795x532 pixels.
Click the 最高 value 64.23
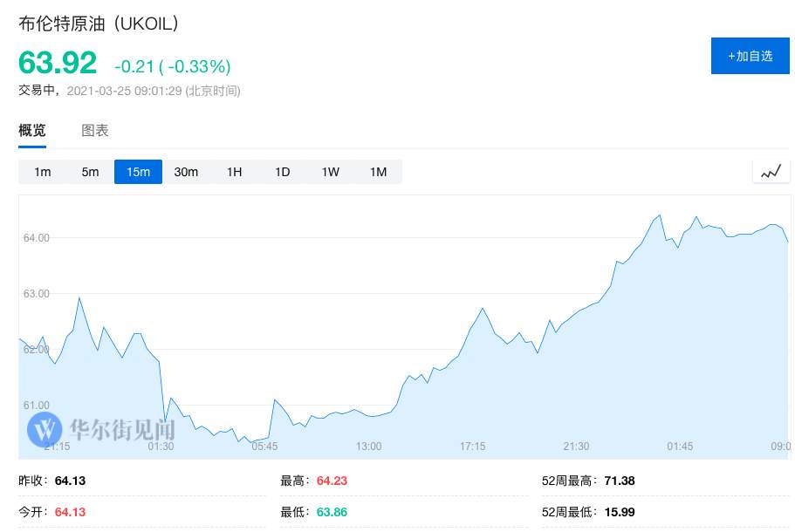pos(332,481)
